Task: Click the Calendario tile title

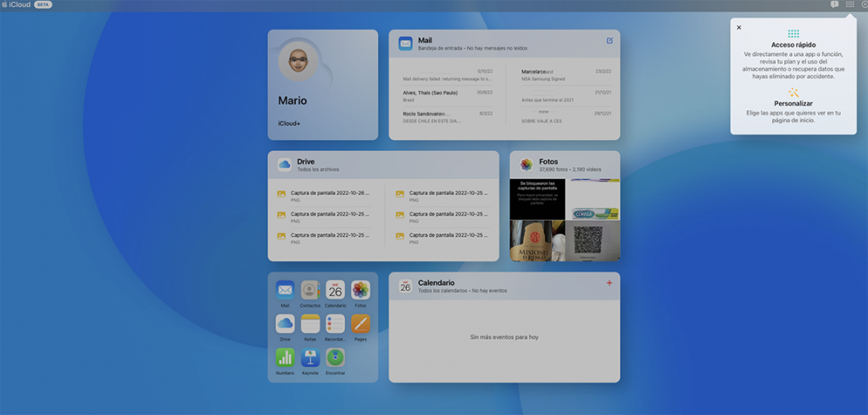Action: (x=437, y=283)
